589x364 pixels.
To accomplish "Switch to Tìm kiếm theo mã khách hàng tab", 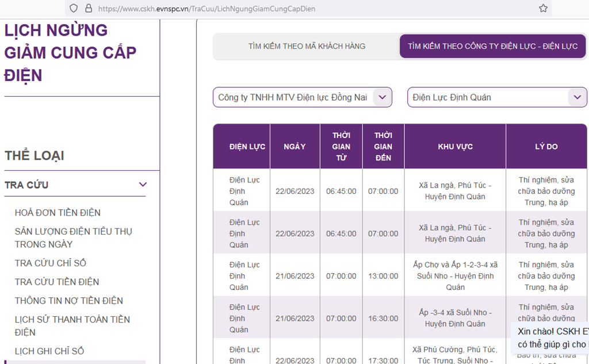I will coord(307,46).
